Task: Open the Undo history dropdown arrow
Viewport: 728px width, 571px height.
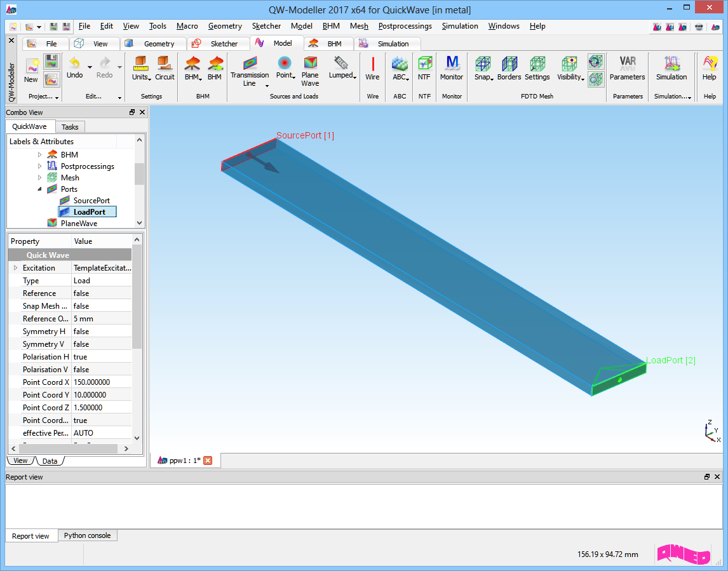Action: click(90, 67)
